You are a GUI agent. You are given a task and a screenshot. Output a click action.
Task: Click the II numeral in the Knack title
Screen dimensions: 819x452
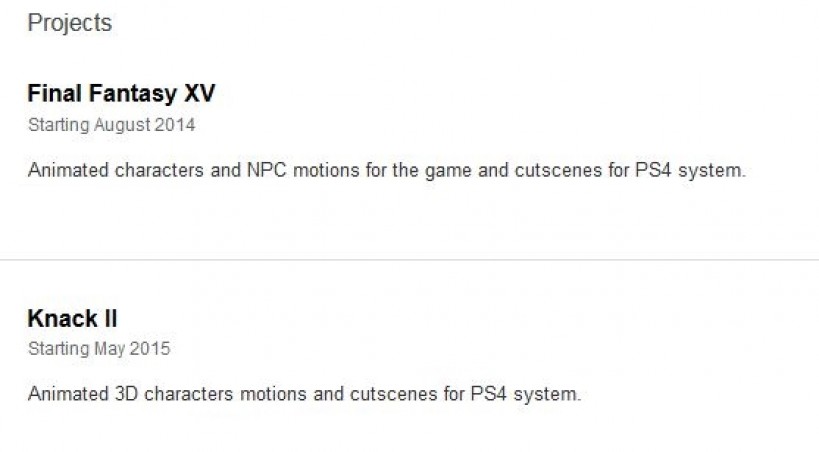click(x=109, y=319)
